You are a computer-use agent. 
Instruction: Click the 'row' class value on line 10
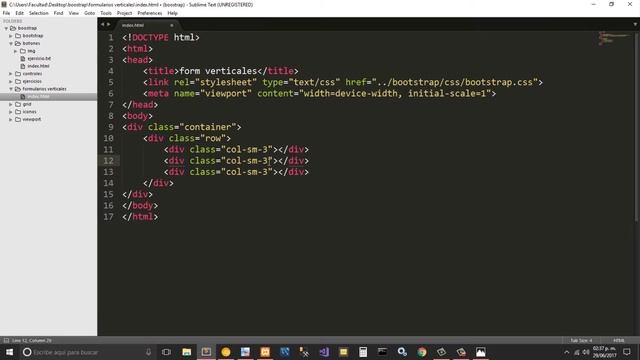coord(213,138)
